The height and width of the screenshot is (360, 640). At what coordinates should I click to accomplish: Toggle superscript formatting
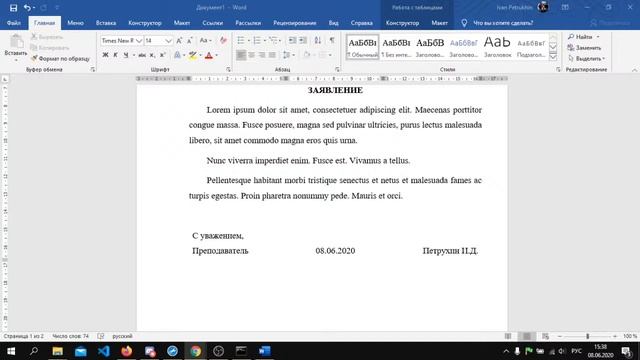pos(162,55)
